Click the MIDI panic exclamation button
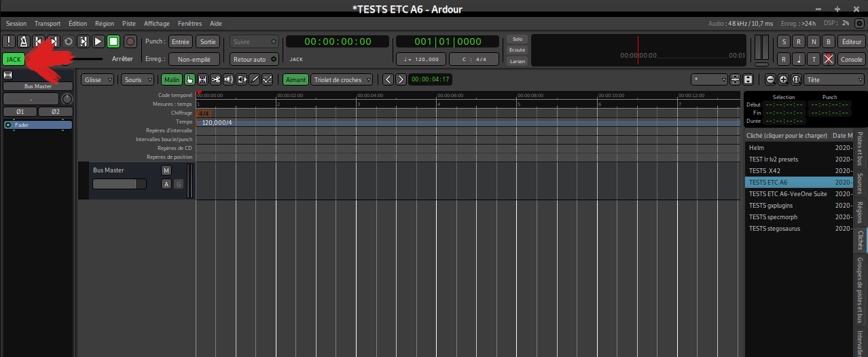Viewport: 868px width, 357px height. 9,41
